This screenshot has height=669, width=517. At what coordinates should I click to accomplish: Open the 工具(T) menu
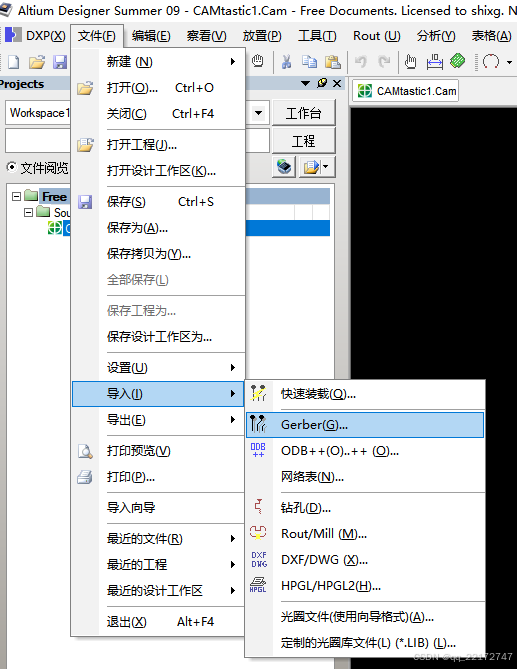click(x=317, y=36)
